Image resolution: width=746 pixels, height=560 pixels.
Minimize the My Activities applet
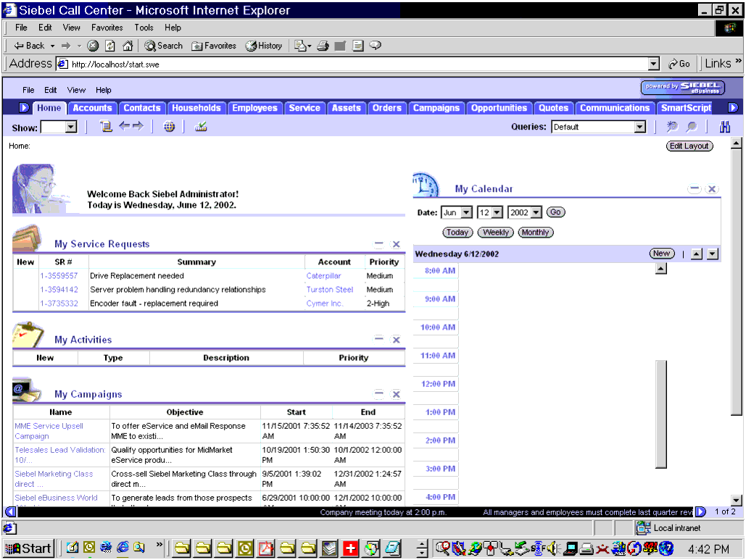coord(378,338)
